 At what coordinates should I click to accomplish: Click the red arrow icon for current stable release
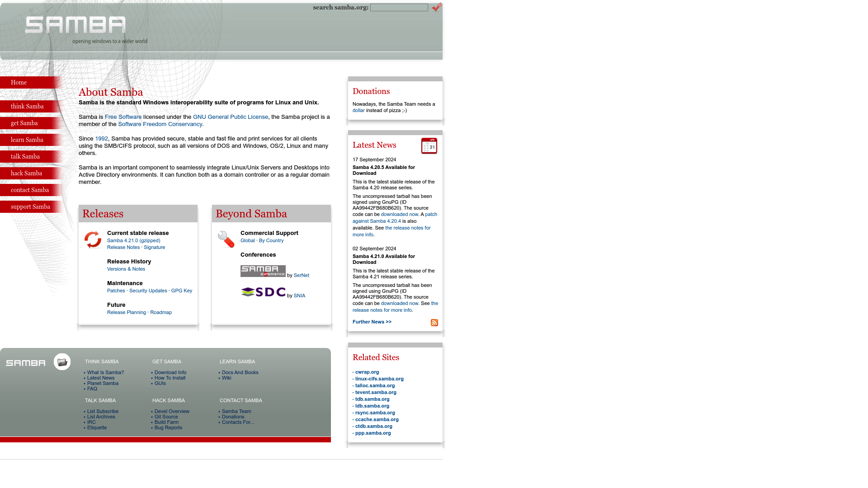(92, 238)
